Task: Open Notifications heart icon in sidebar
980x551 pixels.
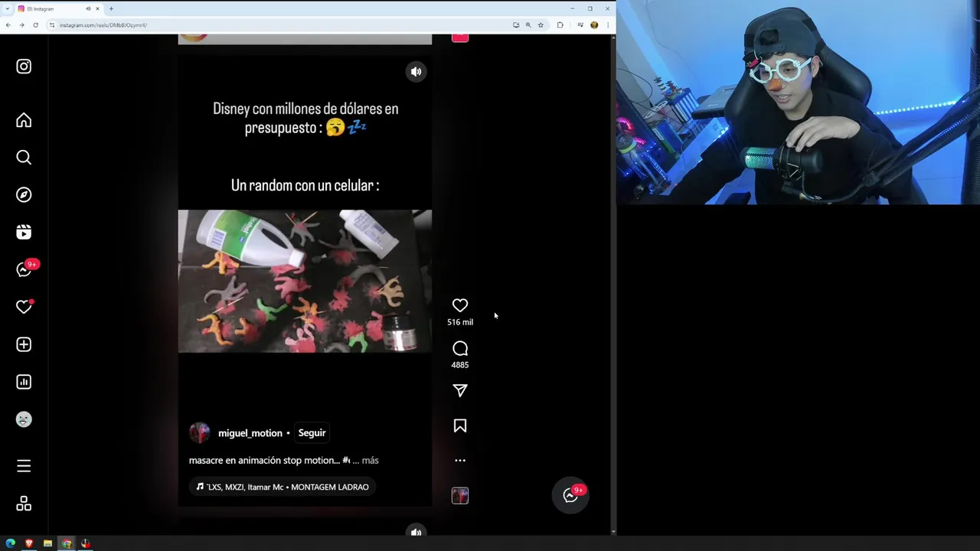Action: (x=24, y=307)
